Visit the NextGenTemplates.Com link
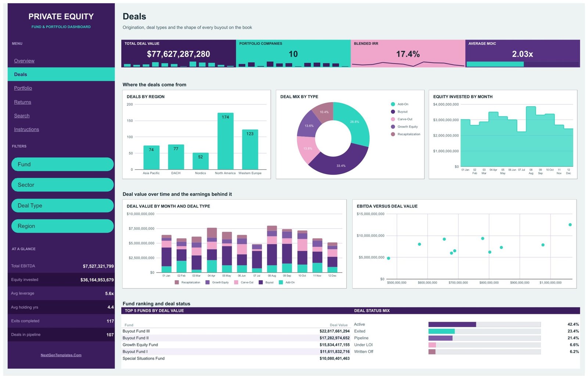 click(61, 355)
